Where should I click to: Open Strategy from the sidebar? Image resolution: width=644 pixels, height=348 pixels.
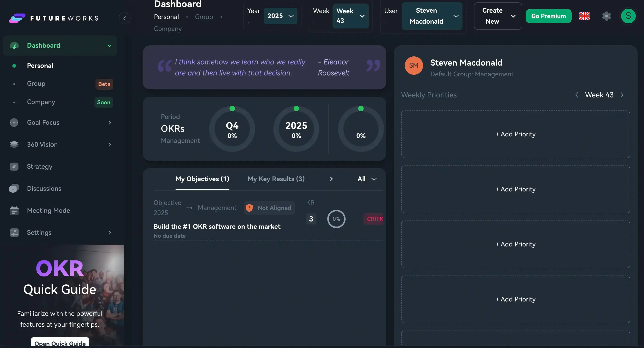(39, 166)
